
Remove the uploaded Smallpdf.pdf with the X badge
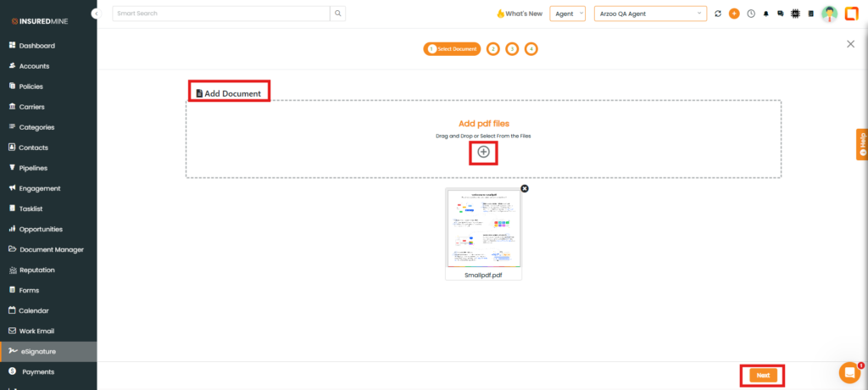point(524,188)
